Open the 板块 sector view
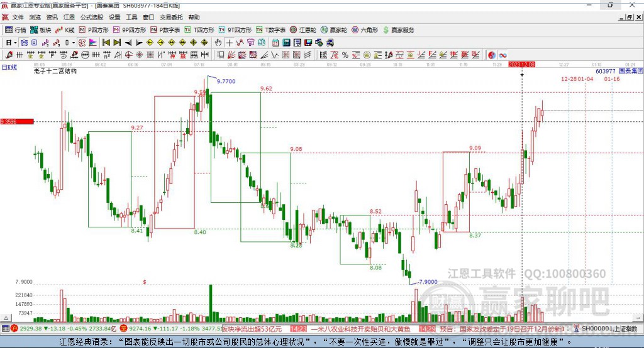 coord(40,30)
